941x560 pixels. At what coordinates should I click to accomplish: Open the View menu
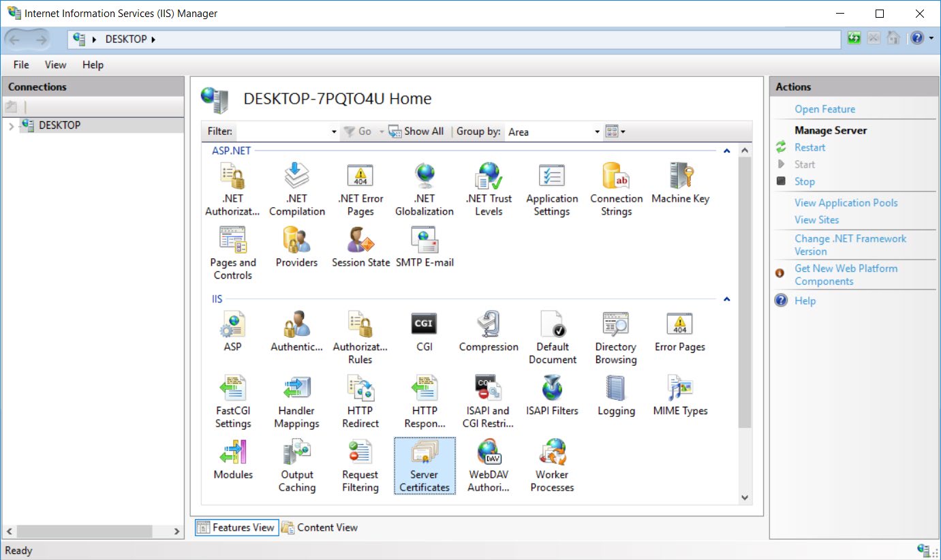tap(55, 65)
